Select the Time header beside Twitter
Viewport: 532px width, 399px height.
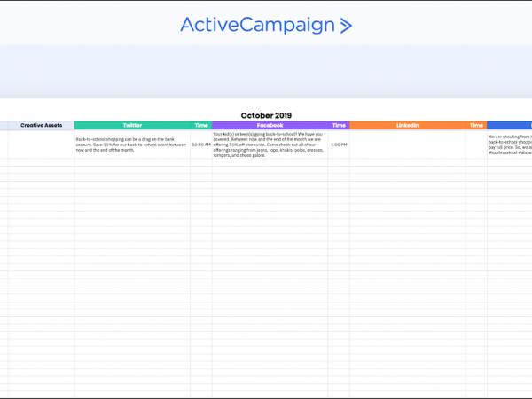pos(201,126)
